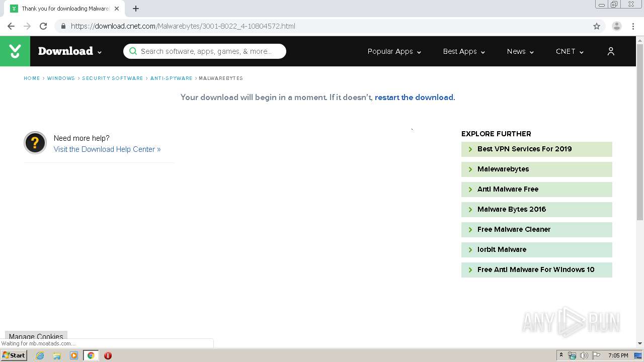This screenshot has width=644, height=362.
Task: Go to ANTI-SPYWARE breadcrumb
Action: click(172, 78)
